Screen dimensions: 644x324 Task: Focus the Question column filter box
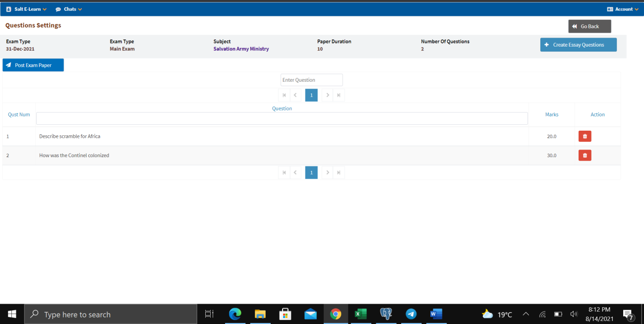point(282,118)
